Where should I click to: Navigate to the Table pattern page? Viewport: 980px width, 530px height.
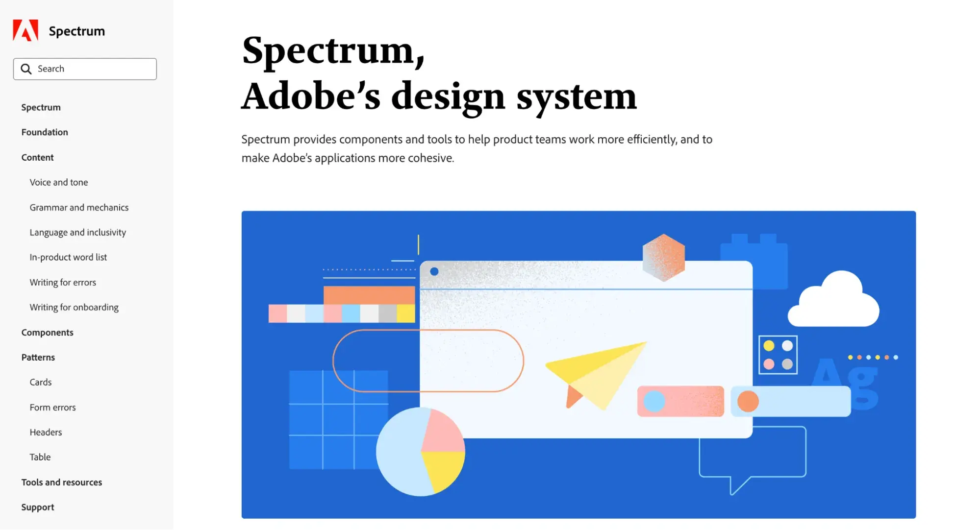(39, 457)
